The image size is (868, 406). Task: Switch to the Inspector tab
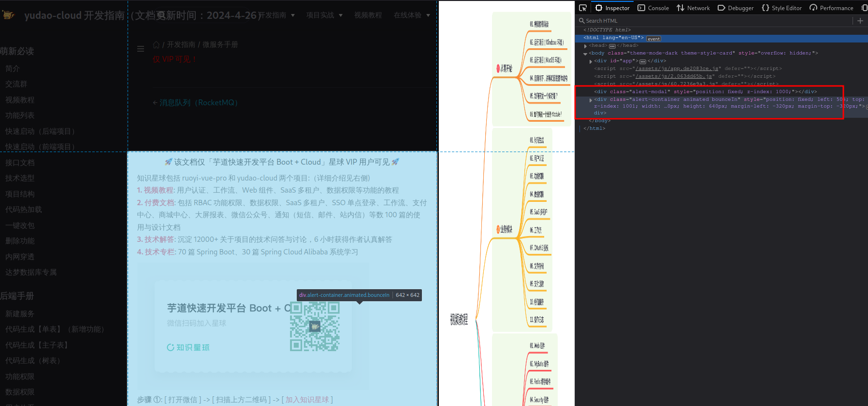[612, 8]
